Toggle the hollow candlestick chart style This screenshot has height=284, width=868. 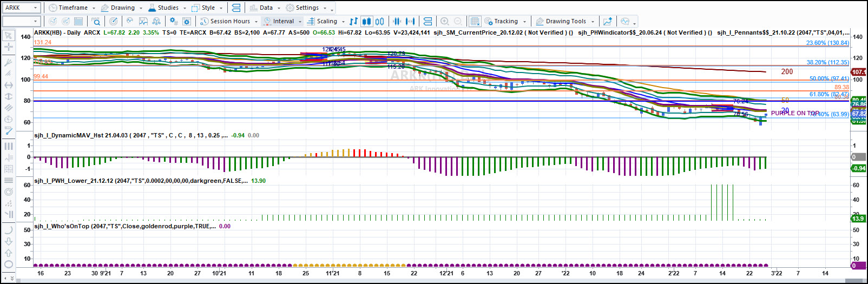(380, 21)
